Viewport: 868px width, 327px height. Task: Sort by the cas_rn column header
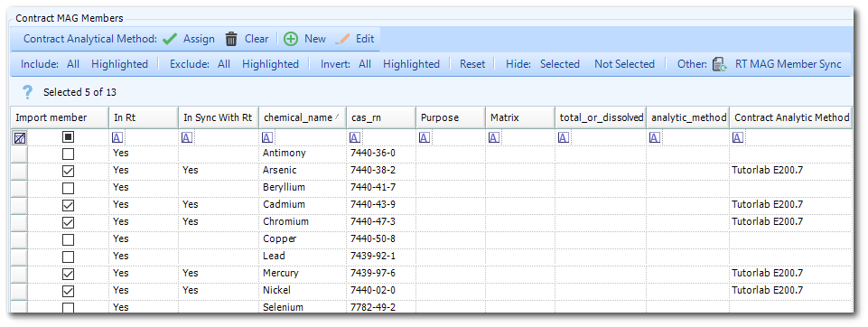[x=381, y=117]
